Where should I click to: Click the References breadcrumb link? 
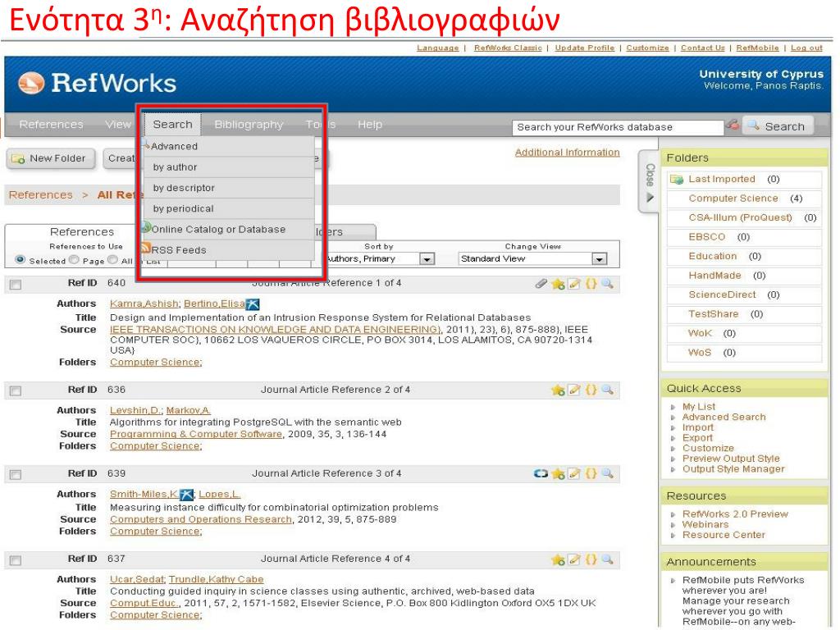coord(41,195)
